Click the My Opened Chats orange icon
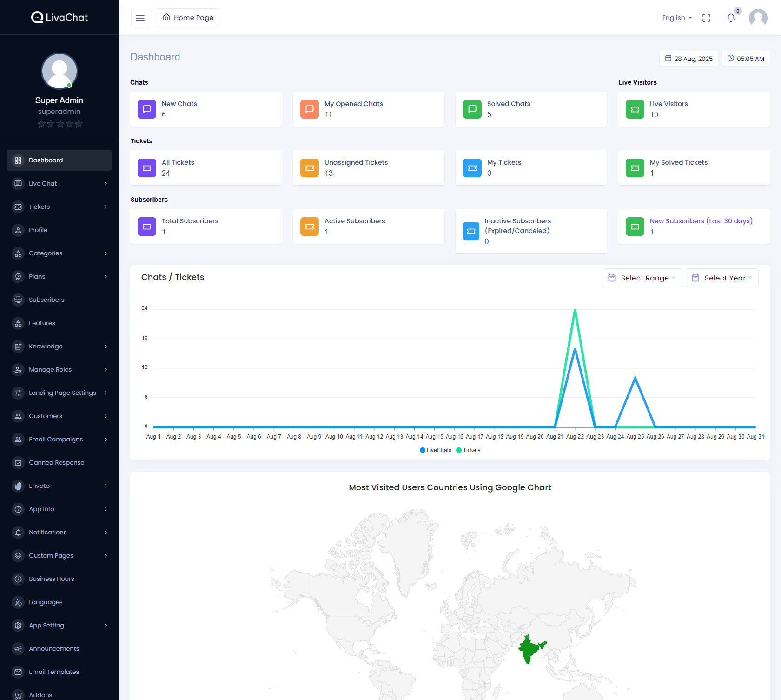Screen dimensions: 781x700 [310, 109]
